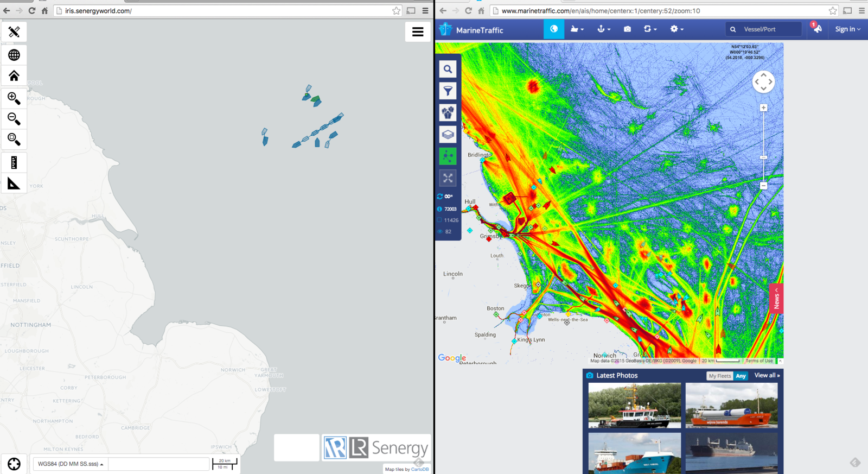The width and height of the screenshot is (868, 474).
Task: Toggle the green density map button
Action: (x=448, y=156)
